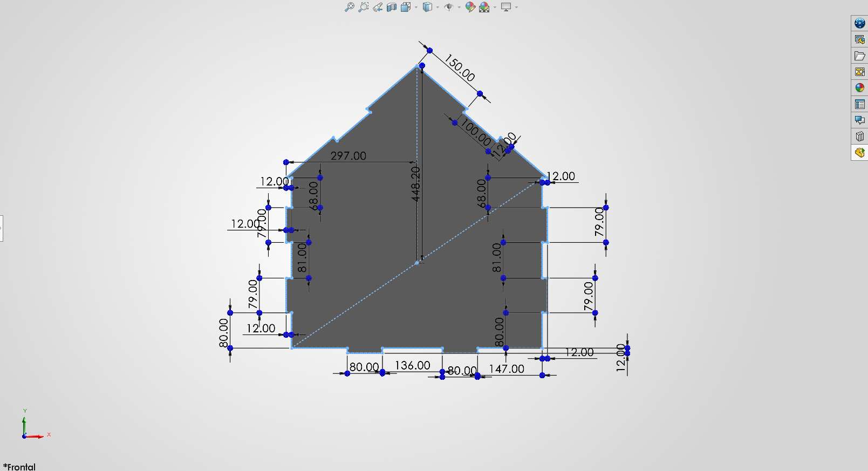This screenshot has height=471, width=868.
Task: Select the 100.00 angled dimension
Action: pyautogui.click(x=476, y=132)
